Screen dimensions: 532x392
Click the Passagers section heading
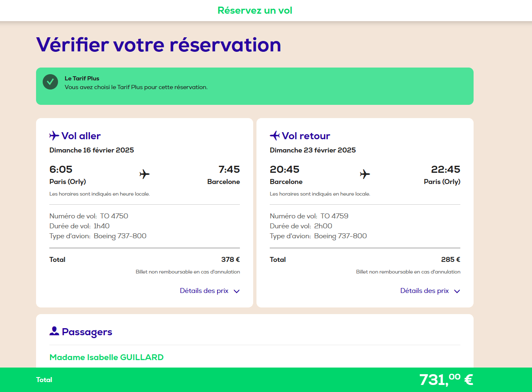(87, 332)
